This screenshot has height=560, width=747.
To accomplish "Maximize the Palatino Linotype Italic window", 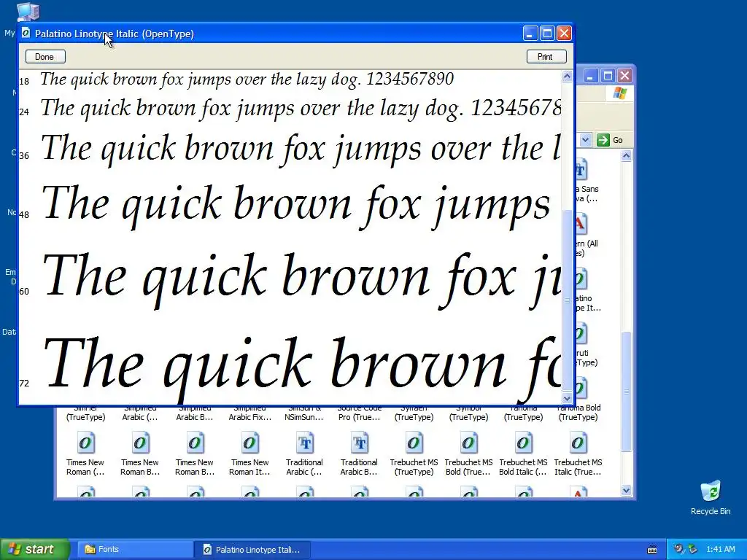I will pos(547,34).
